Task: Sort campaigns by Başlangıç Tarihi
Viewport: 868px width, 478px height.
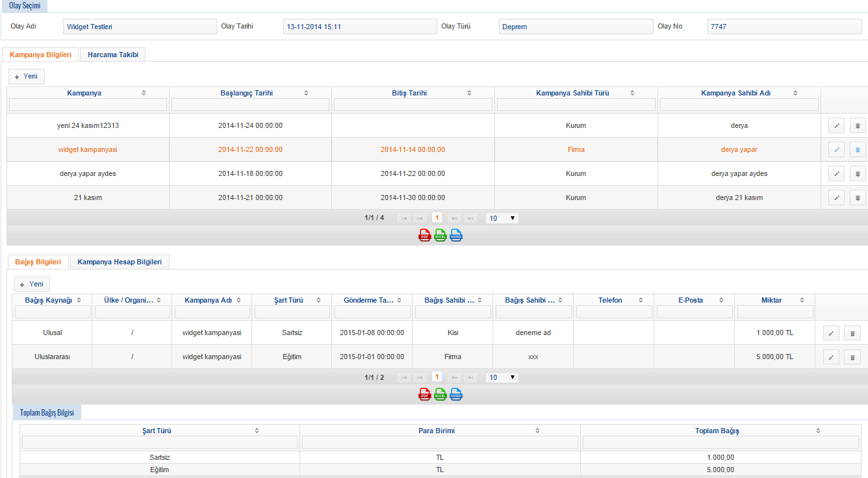Action: pyautogui.click(x=306, y=94)
